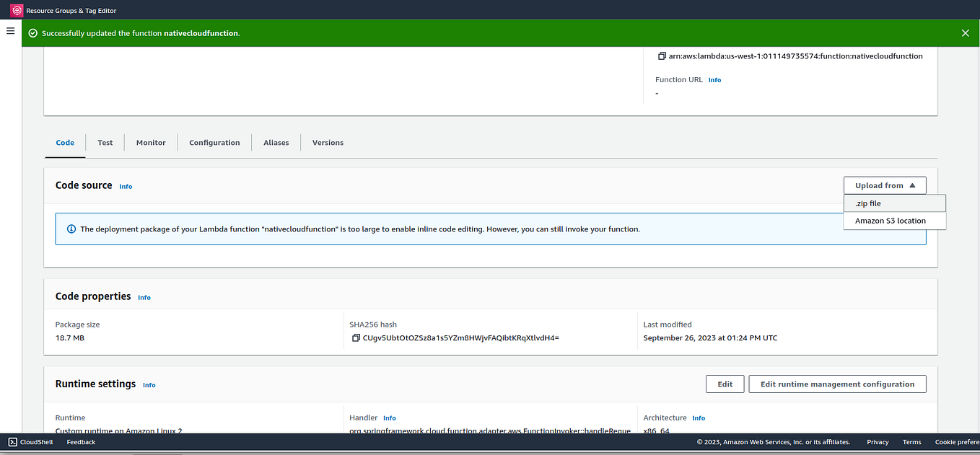Viewport: 980px width, 455px height.
Task: Open the Configuration tab
Action: (214, 142)
